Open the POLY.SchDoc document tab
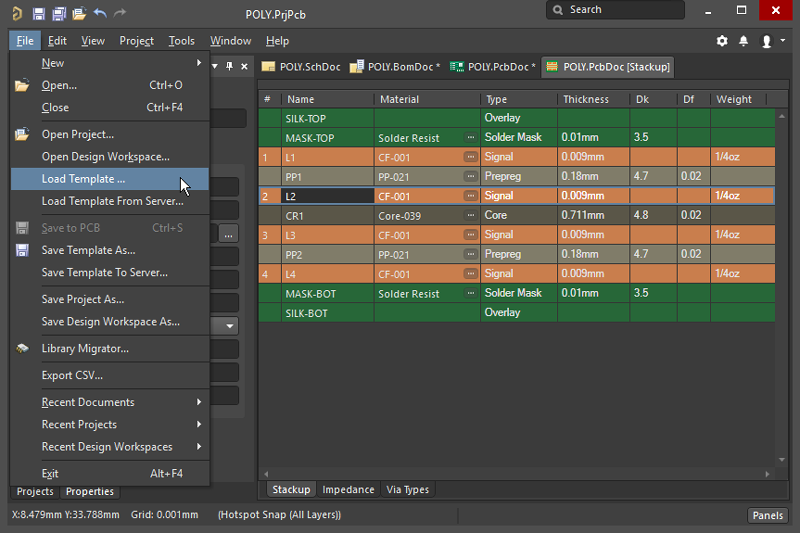This screenshot has width=800, height=533. 301,67
